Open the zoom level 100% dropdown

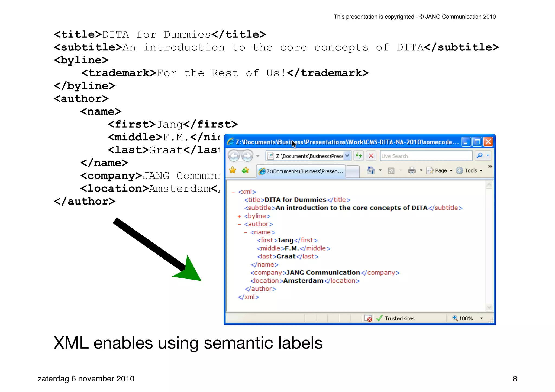coord(482,318)
